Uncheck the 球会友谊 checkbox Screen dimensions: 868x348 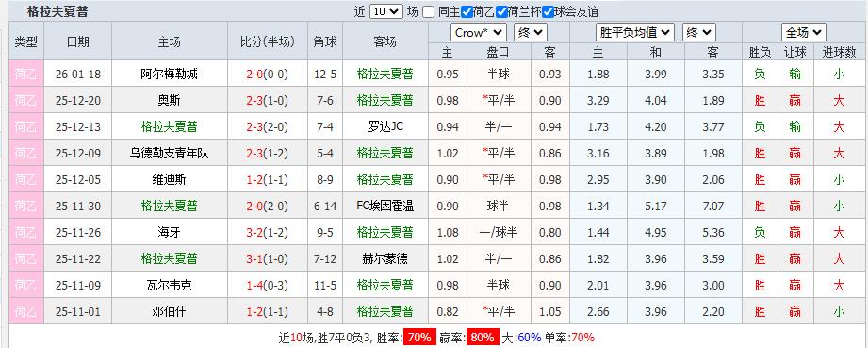(x=548, y=11)
